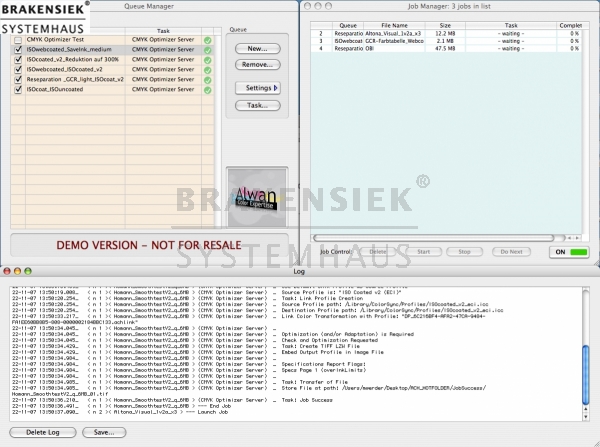This screenshot has height=447, width=600.
Task: Select ISOwebcoated_SaveInk_medium queue name
Action: [69, 49]
